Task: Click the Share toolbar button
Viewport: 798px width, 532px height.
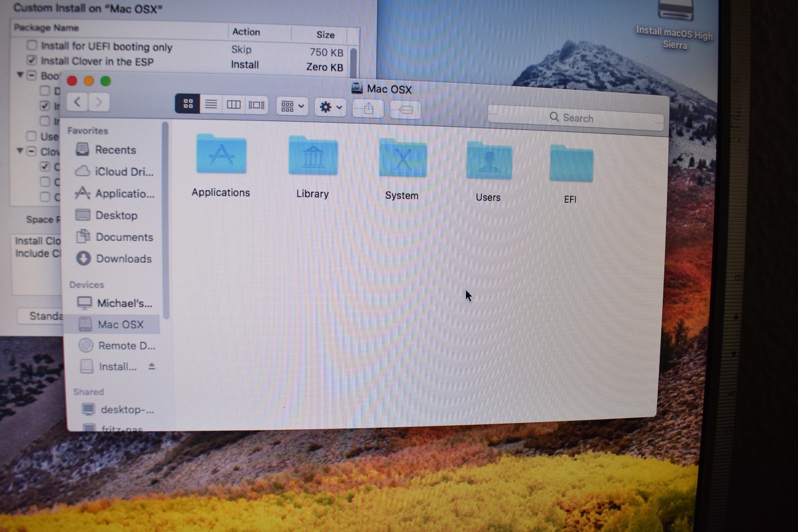Action: click(368, 108)
